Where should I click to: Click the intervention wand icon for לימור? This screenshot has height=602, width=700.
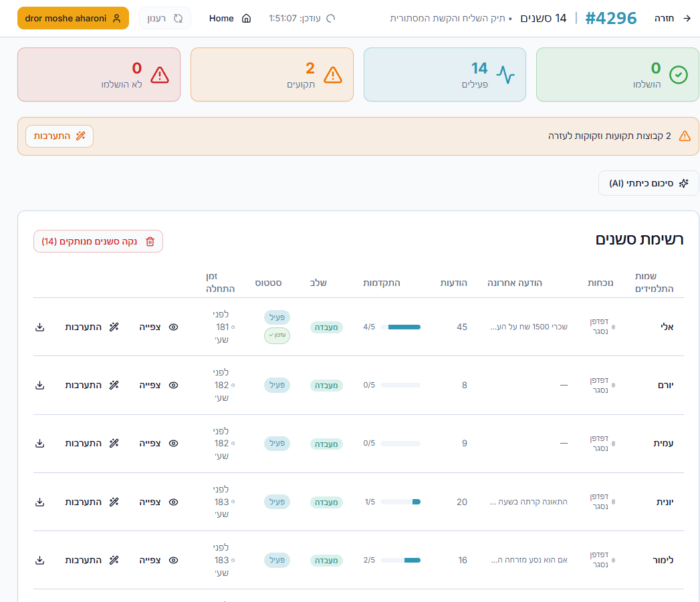click(x=114, y=560)
